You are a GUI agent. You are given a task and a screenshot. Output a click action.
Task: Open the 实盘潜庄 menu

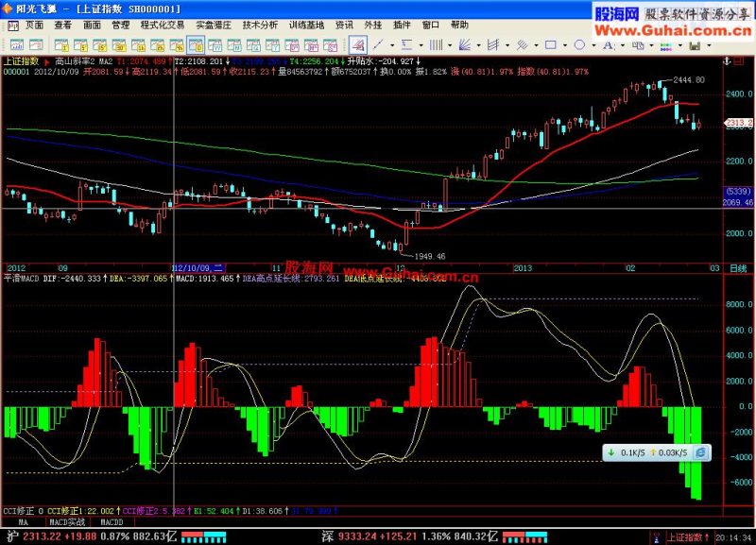pyautogui.click(x=214, y=26)
